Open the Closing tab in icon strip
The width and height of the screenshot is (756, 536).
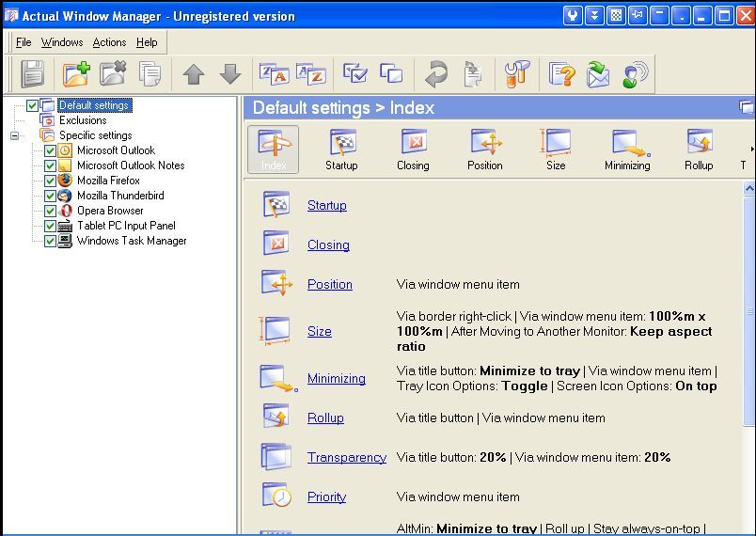[x=413, y=150]
